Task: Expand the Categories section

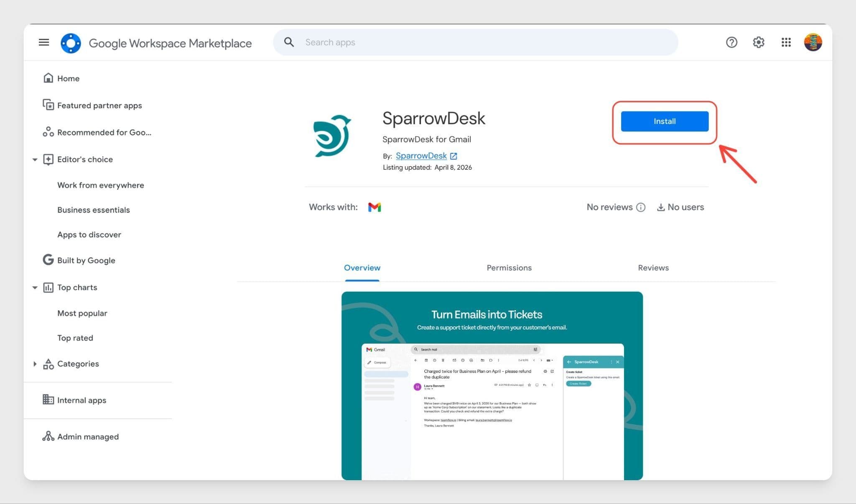Action: coord(35,364)
